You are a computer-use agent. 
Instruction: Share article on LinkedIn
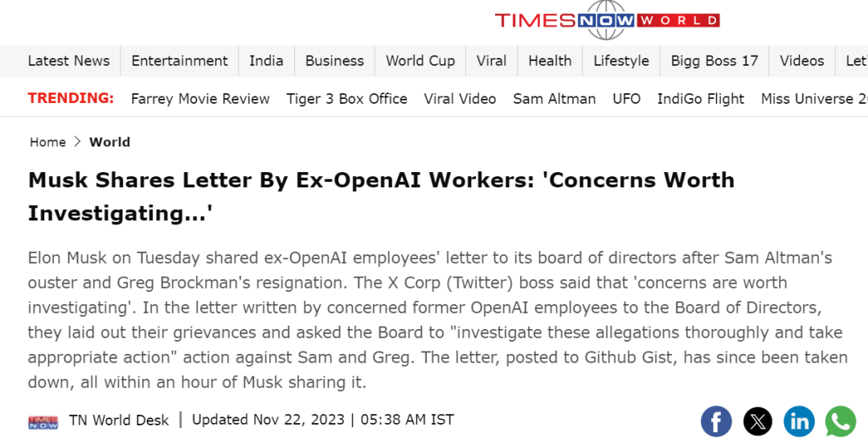click(x=799, y=421)
